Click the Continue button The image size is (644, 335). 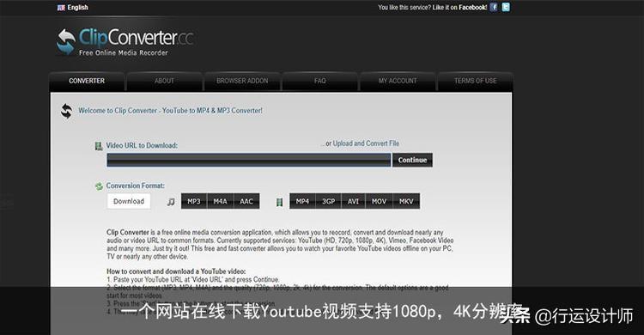tap(412, 160)
